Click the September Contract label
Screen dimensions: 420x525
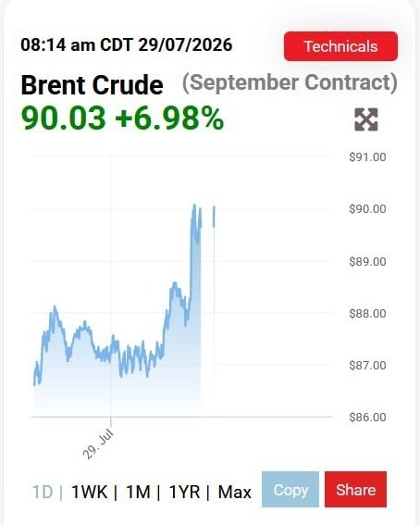coord(290,83)
